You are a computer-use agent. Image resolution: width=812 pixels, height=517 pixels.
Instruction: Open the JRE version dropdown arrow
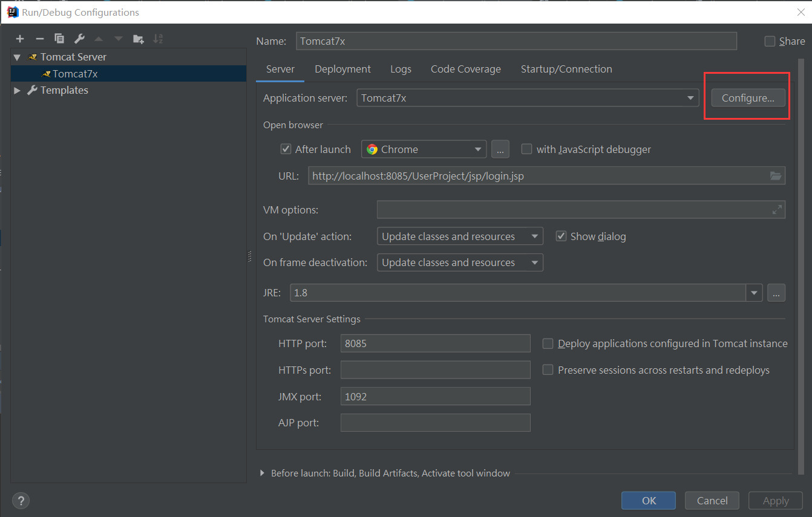(x=754, y=293)
